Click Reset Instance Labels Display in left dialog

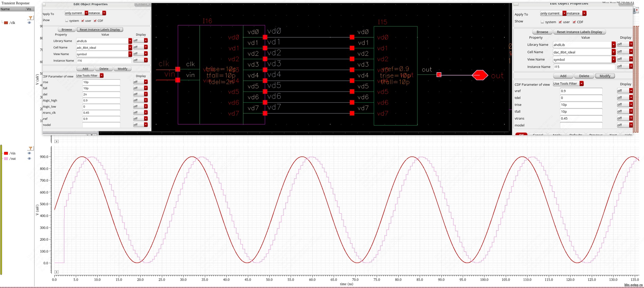pos(100,30)
